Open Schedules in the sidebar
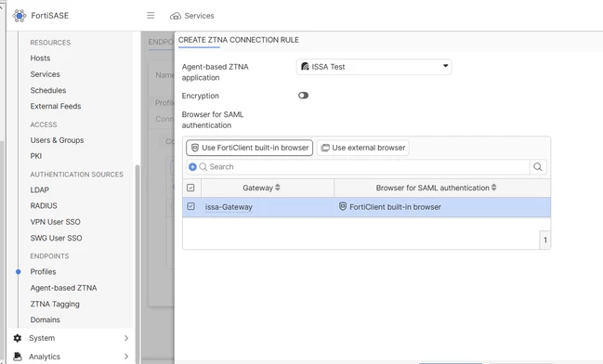This screenshot has width=603, height=364. [48, 90]
